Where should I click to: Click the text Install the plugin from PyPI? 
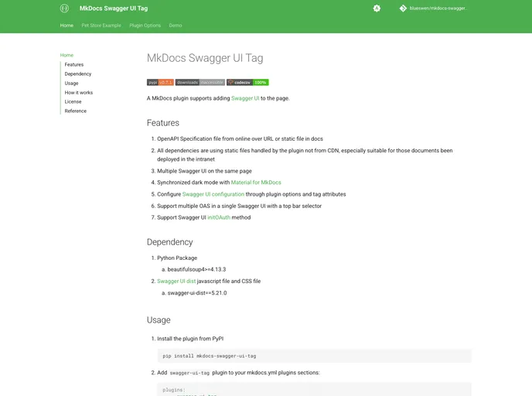[x=190, y=339]
